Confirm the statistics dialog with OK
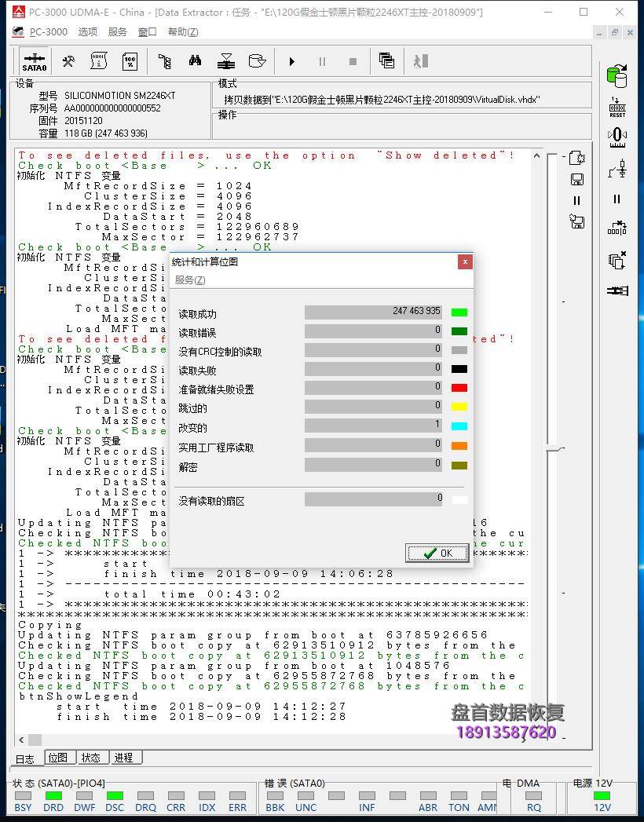 pos(437,552)
